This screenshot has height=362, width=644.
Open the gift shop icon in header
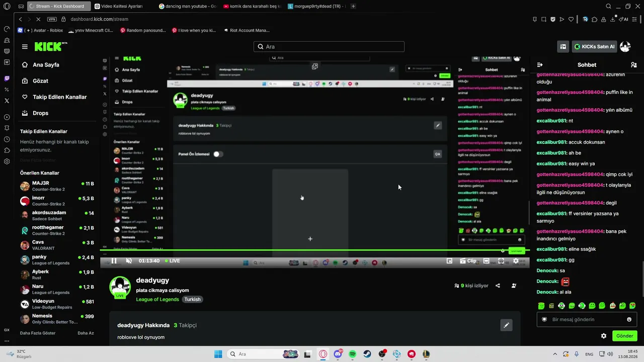[563, 47]
